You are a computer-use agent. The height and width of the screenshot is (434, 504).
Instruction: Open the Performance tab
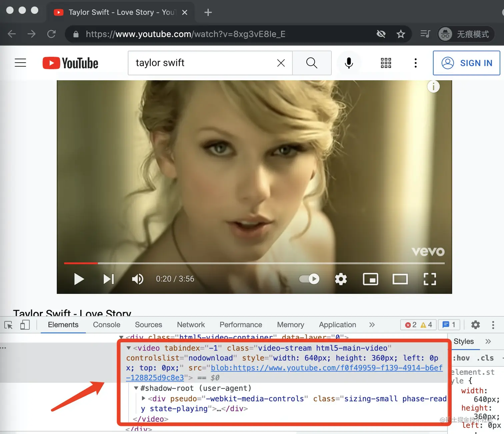(241, 325)
